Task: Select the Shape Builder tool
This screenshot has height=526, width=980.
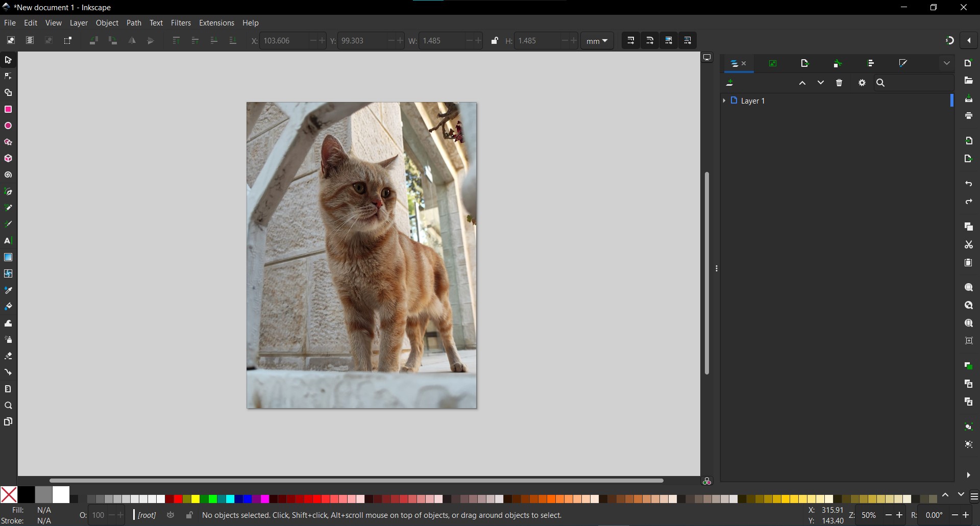Action: coord(8,93)
